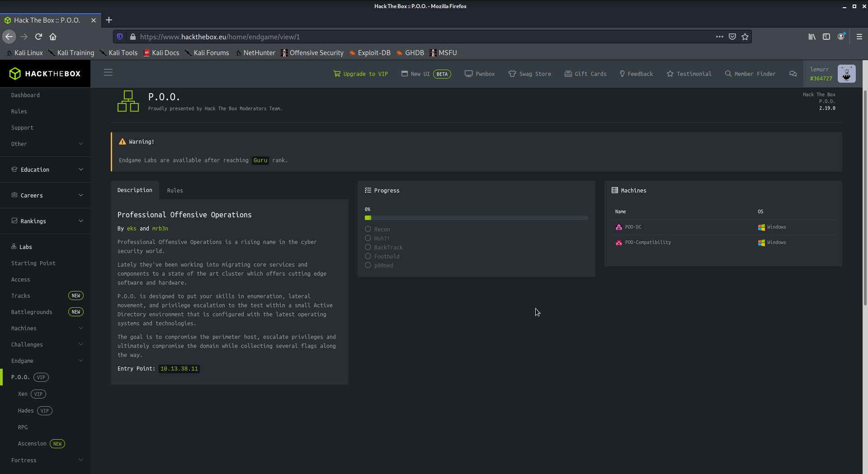Viewport: 868px width, 474px height.
Task: Click the p00ned flag radio circle
Action: point(368,265)
